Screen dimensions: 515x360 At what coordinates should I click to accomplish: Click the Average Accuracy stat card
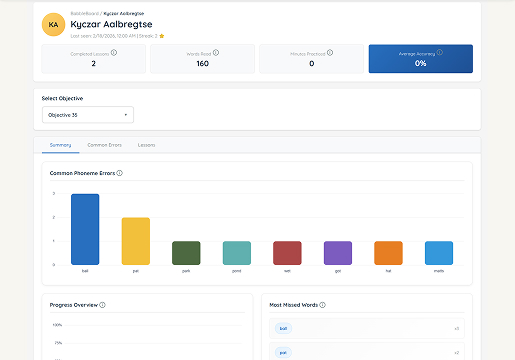pos(421,59)
